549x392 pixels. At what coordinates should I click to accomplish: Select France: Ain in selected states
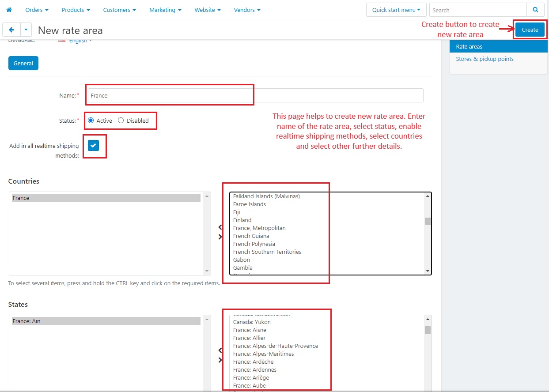pos(106,321)
